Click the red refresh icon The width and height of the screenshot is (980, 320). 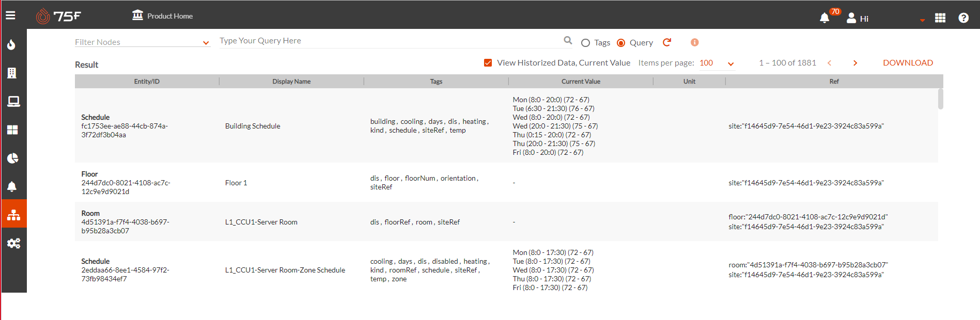pyautogui.click(x=667, y=42)
